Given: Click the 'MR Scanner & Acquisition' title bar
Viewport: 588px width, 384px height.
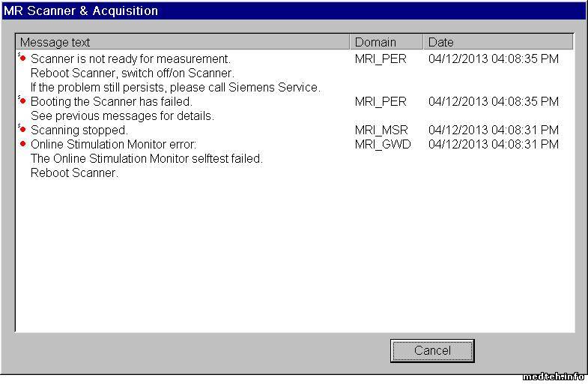Looking at the screenshot, I should coord(292,10).
